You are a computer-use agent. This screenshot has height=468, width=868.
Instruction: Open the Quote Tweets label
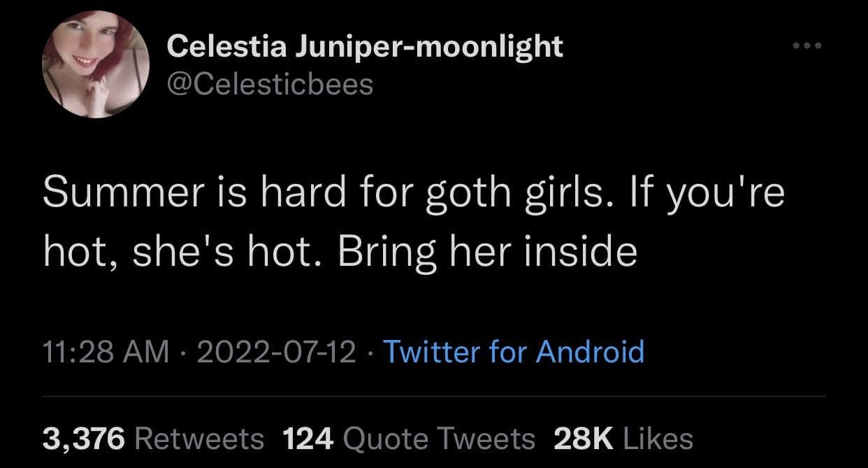coord(440,439)
